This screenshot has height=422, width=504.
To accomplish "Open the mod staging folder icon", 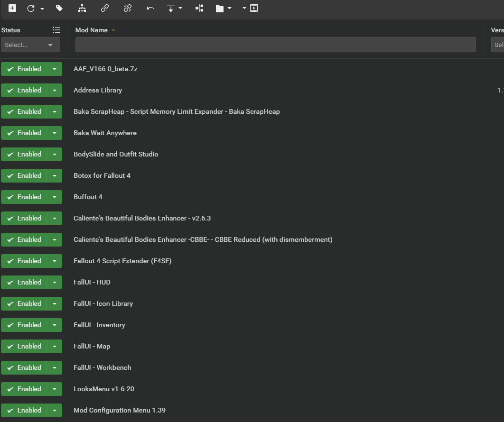I will tap(220, 9).
